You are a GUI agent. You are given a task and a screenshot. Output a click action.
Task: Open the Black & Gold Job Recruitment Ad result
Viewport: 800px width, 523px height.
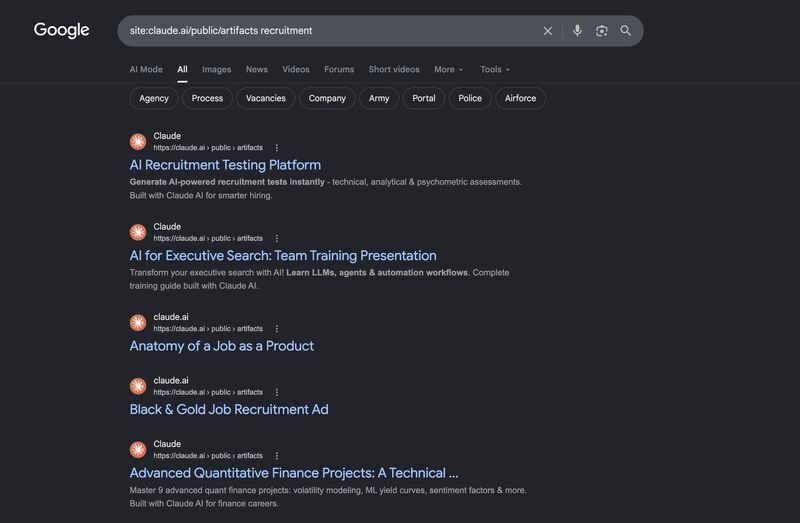(x=229, y=410)
